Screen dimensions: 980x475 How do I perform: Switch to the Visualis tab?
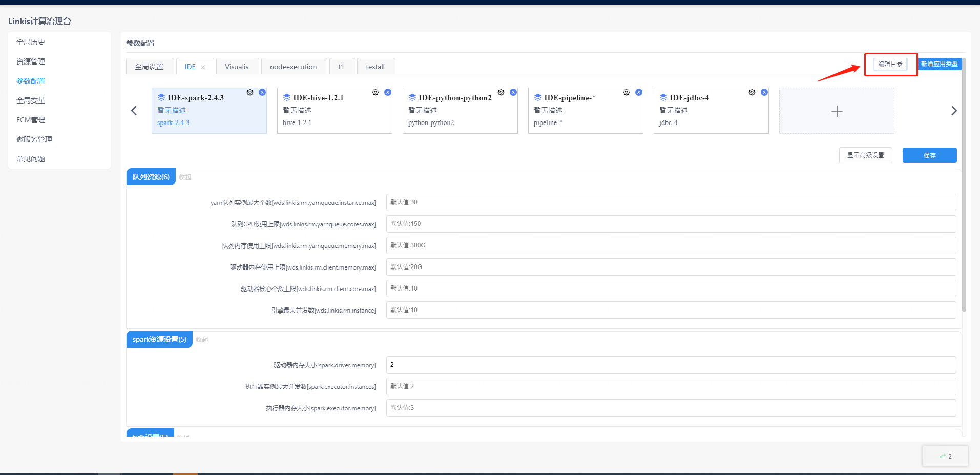coord(237,67)
